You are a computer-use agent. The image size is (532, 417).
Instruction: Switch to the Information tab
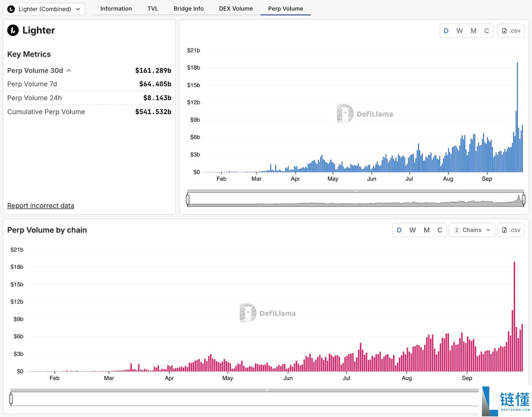click(116, 8)
